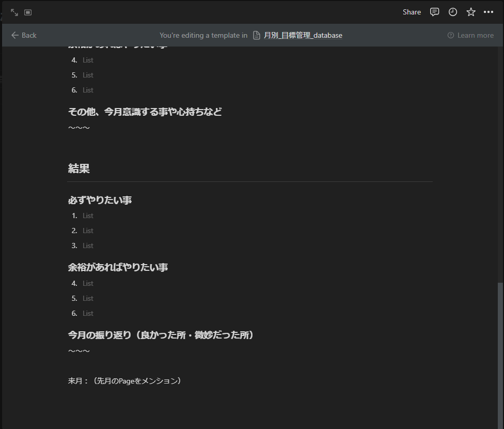
Task: Click the vertical scrollbar thumb
Action: click(x=500, y=356)
